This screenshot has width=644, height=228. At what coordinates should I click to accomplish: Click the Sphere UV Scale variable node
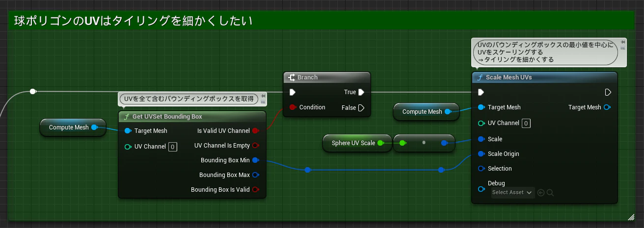pyautogui.click(x=357, y=143)
